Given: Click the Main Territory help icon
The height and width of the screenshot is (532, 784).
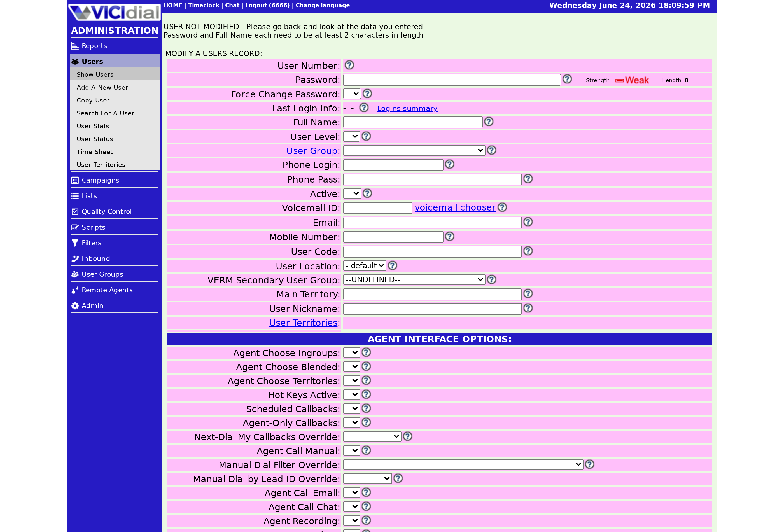Looking at the screenshot, I should pyautogui.click(x=528, y=293).
